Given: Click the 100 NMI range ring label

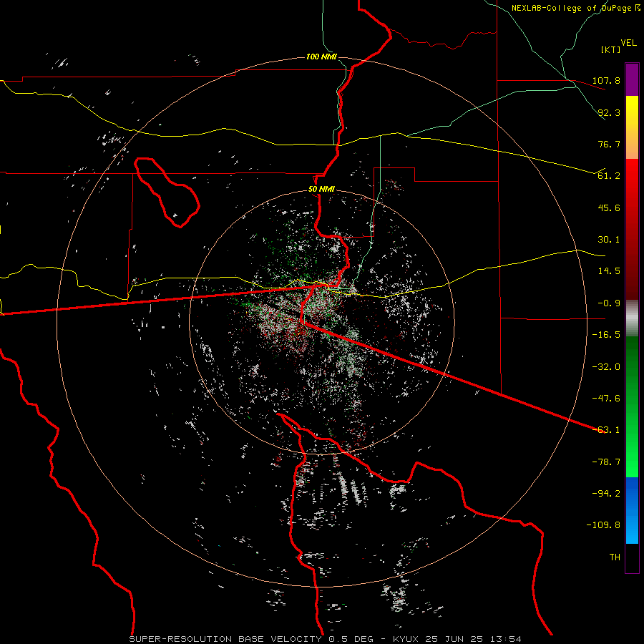Looking at the screenshot, I should click(321, 57).
